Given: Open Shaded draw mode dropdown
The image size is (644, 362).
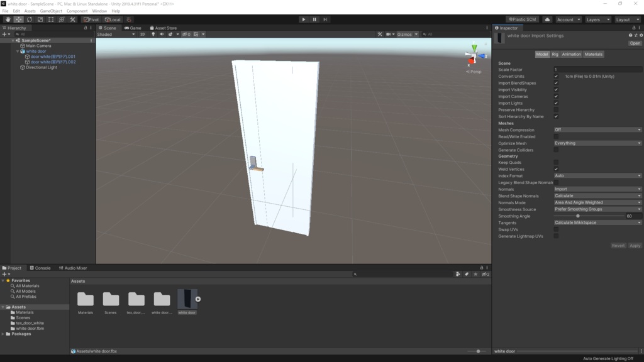Looking at the screenshot, I should [x=116, y=34].
